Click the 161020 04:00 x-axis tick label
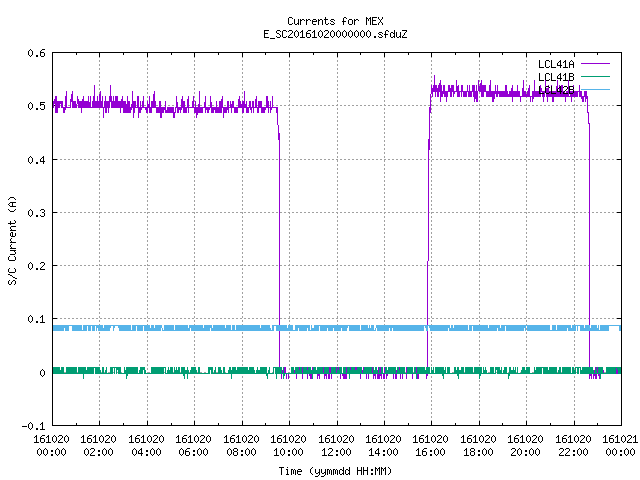Image resolution: width=640 pixels, height=480 pixels. point(146,446)
